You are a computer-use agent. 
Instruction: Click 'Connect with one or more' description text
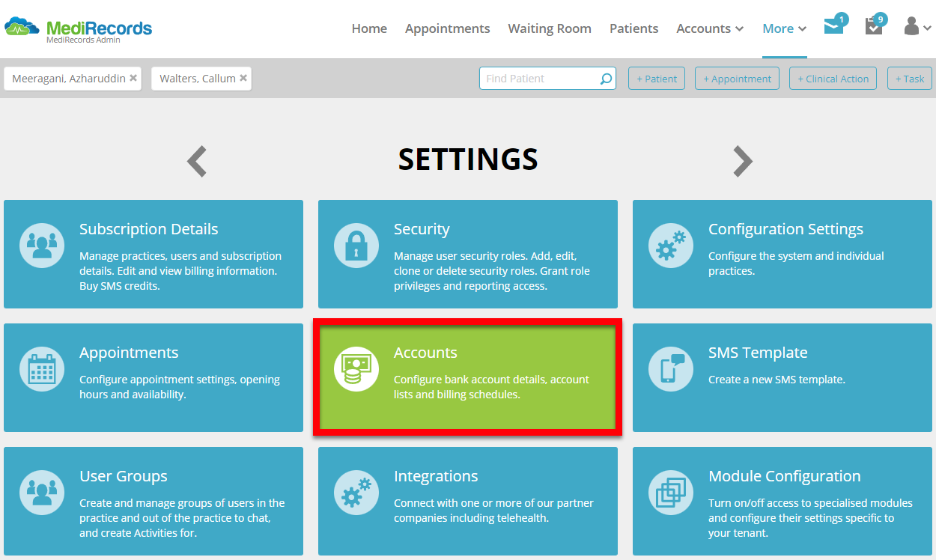point(493,511)
